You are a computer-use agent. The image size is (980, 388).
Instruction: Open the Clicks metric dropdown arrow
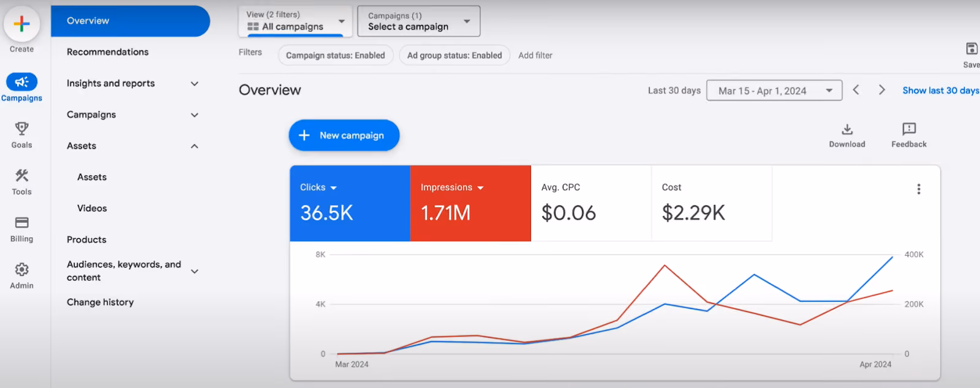[334, 188]
